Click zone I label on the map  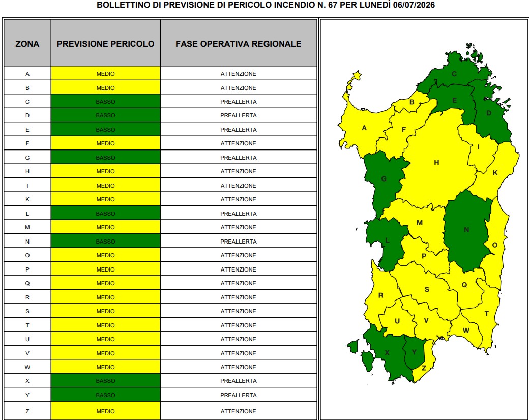pos(479,147)
